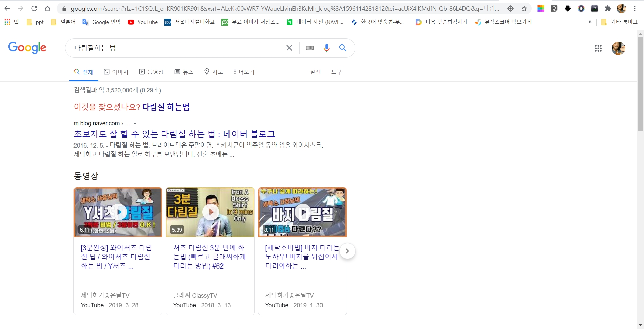Play the Y셔츠 다림질 video thumbnail
The image size is (644, 329).
(x=118, y=212)
